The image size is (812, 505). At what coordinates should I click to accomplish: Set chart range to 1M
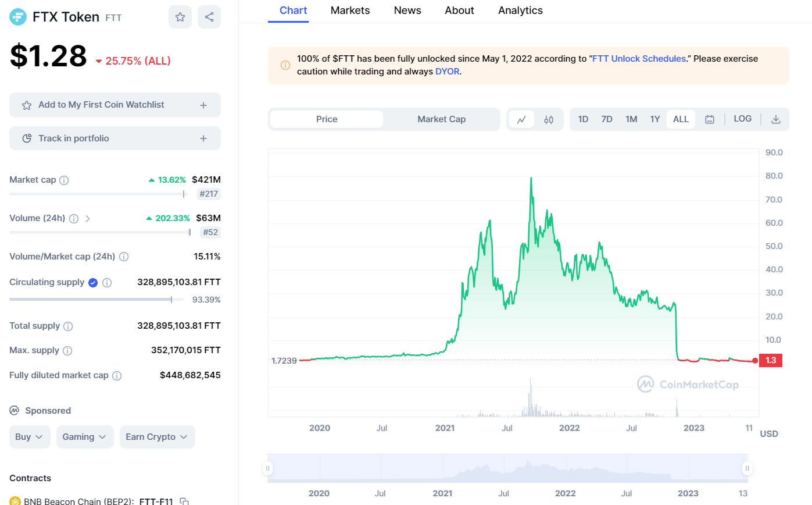(x=631, y=119)
